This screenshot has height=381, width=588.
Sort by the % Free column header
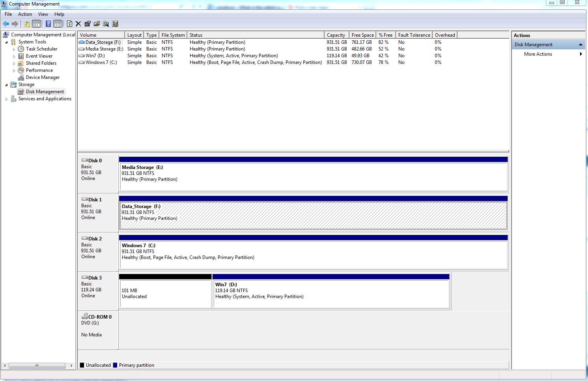click(x=386, y=35)
